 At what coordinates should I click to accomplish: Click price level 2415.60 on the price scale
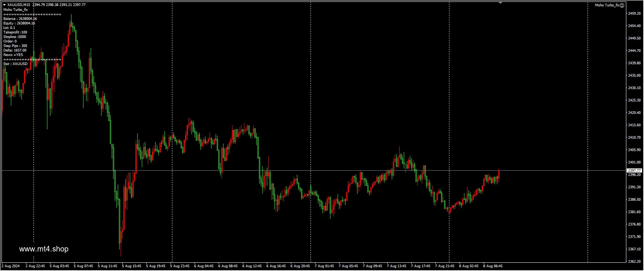pos(635,125)
